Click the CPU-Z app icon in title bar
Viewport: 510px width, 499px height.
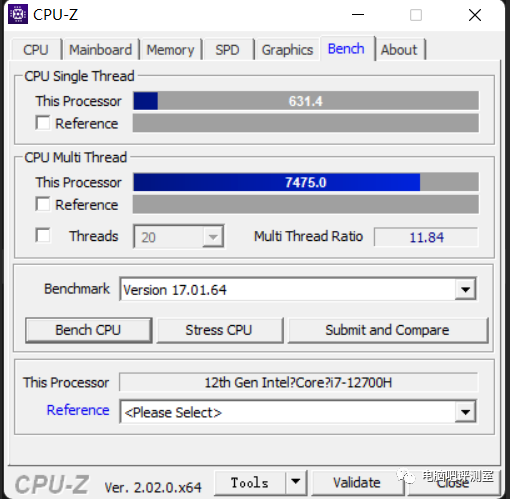tap(18, 15)
